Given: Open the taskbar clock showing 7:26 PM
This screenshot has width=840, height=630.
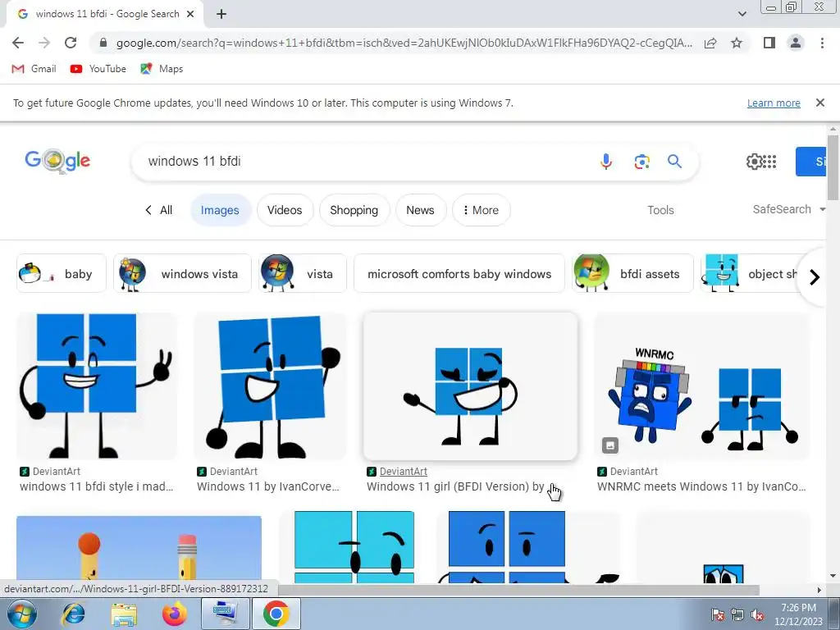Looking at the screenshot, I should (798, 614).
